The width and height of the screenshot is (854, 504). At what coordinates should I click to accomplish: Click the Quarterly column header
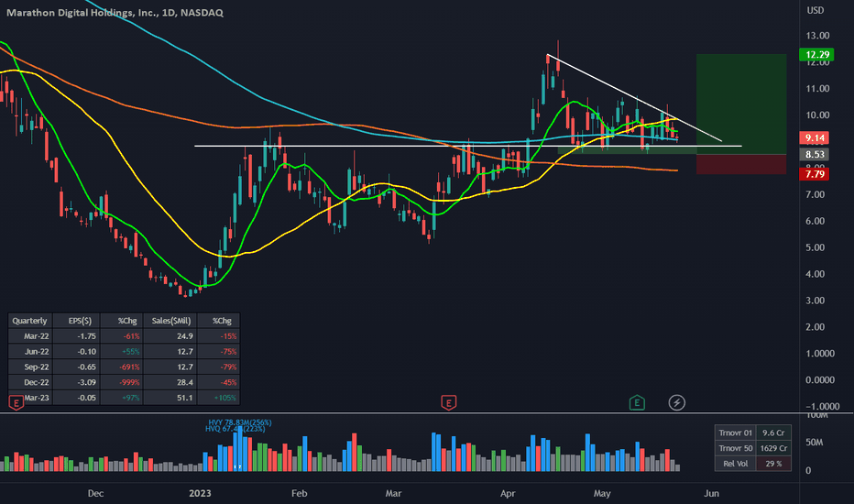(x=30, y=321)
